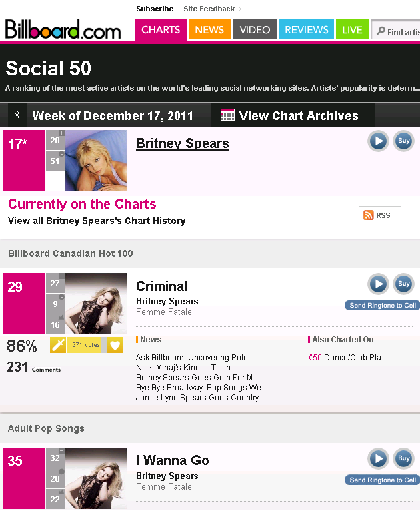Click Buy icon beside Britney Spears heading
This screenshot has height=511, width=420.
click(x=403, y=141)
